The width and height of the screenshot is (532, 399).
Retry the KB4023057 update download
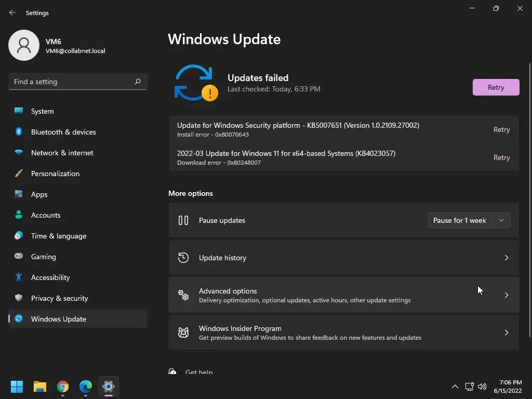tap(501, 157)
